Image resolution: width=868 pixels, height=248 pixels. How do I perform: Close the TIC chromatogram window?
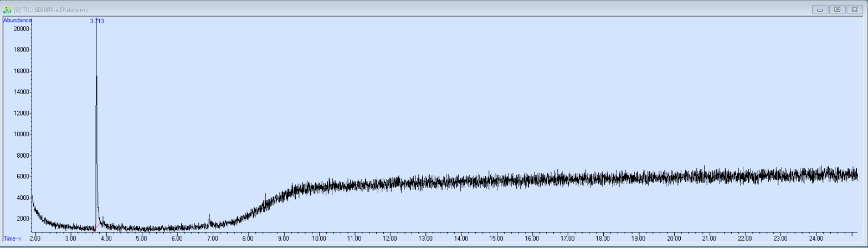pyautogui.click(x=854, y=10)
